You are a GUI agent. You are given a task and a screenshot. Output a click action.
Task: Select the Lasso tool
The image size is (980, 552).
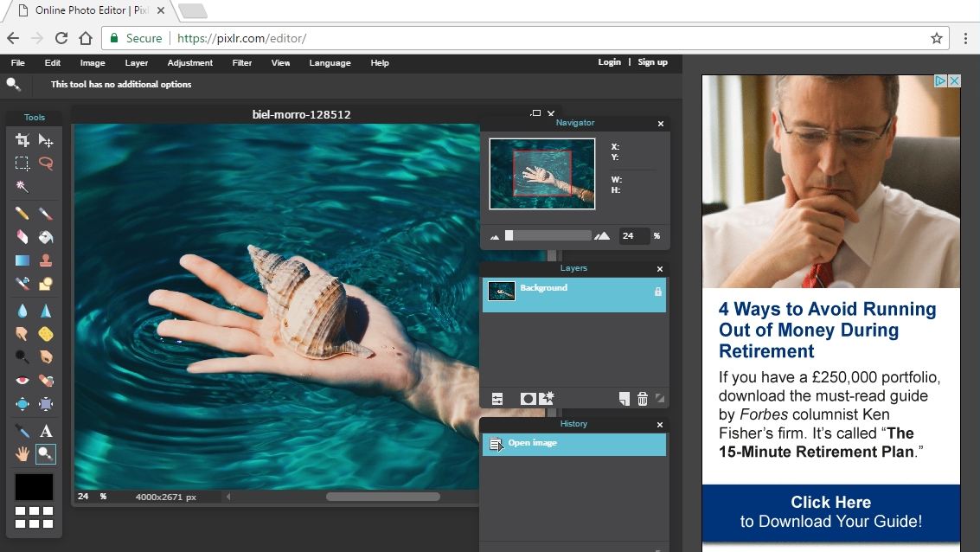(x=46, y=163)
